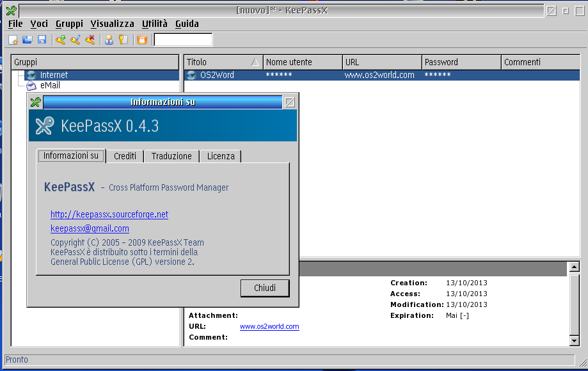Save the database with the floppy icon
The image size is (588, 371).
pyautogui.click(x=42, y=40)
